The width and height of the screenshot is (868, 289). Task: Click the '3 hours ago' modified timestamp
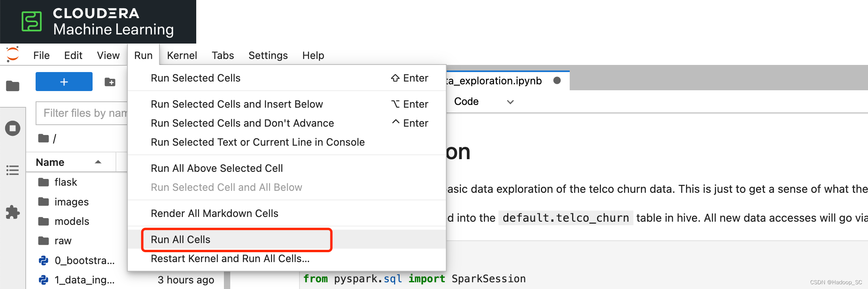(x=186, y=280)
